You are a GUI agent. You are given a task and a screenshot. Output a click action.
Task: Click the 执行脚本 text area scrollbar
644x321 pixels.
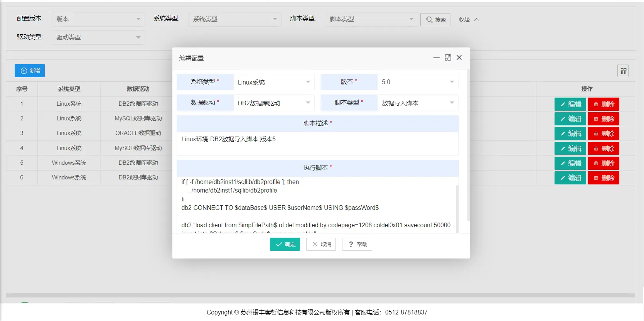click(457, 208)
